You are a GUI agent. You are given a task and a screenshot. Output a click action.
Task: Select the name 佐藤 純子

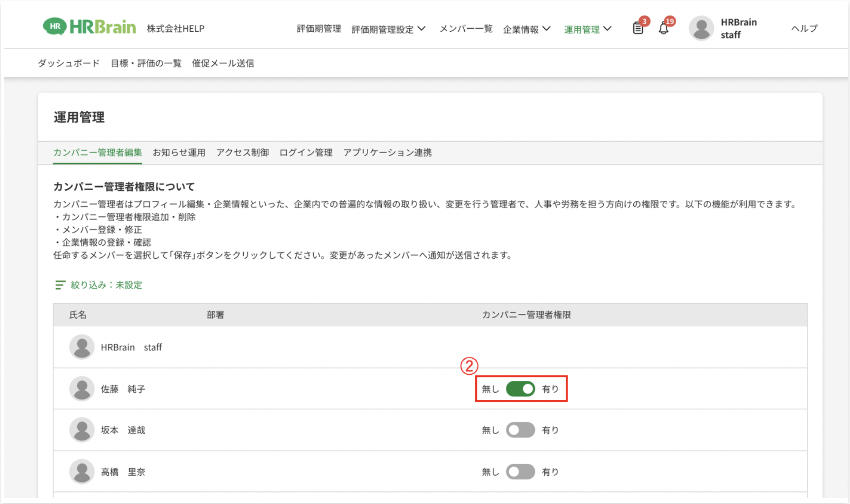click(x=123, y=389)
